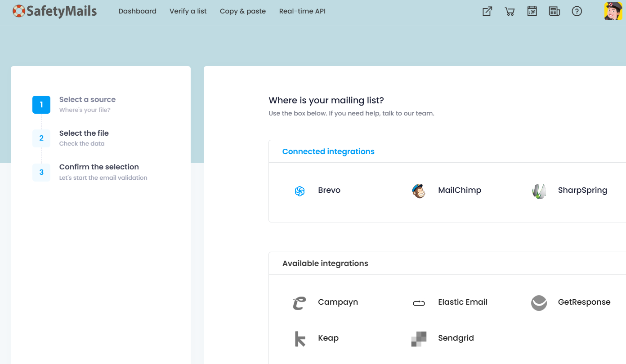Click the step 2 number badge

pyautogui.click(x=41, y=138)
